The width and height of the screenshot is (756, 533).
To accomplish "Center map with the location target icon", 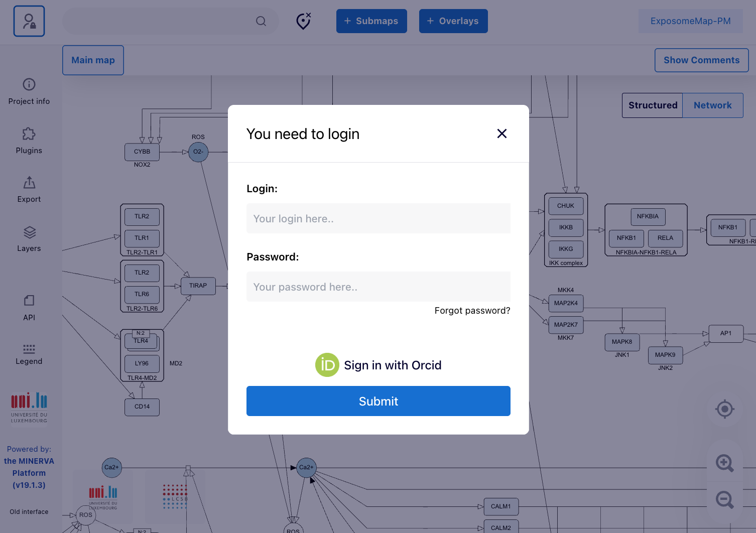I will pyautogui.click(x=724, y=410).
